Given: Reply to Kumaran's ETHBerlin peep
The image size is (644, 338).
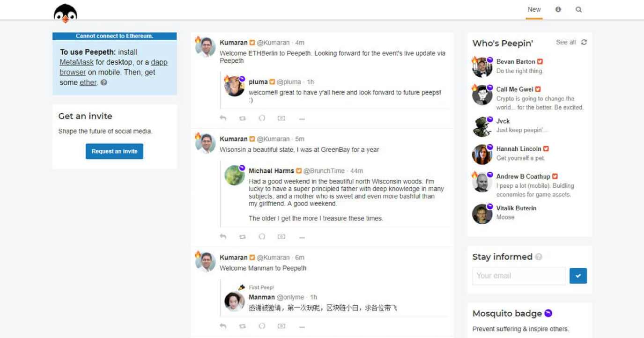Looking at the screenshot, I should pos(223,118).
